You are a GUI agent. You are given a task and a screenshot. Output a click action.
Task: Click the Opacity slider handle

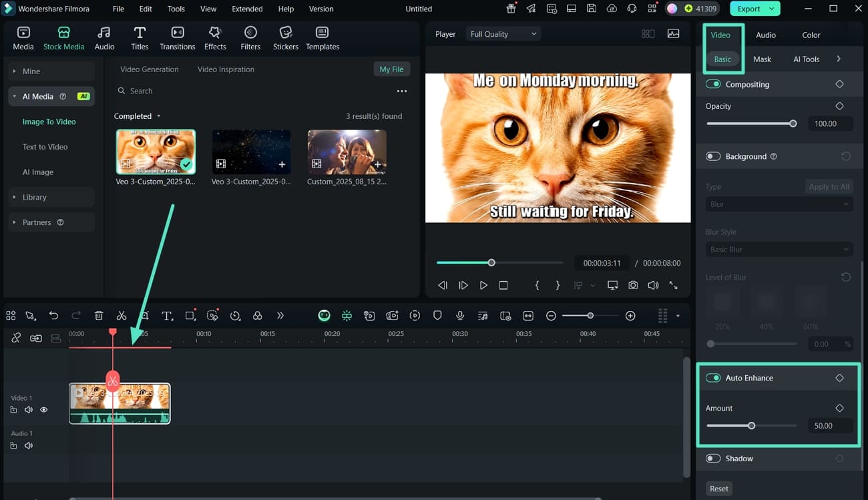click(x=793, y=123)
